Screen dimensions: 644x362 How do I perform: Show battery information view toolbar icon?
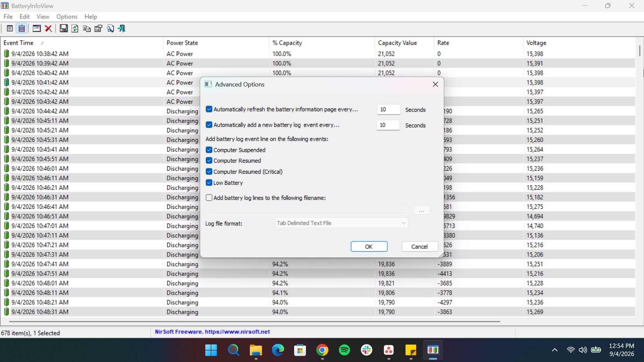[10, 28]
